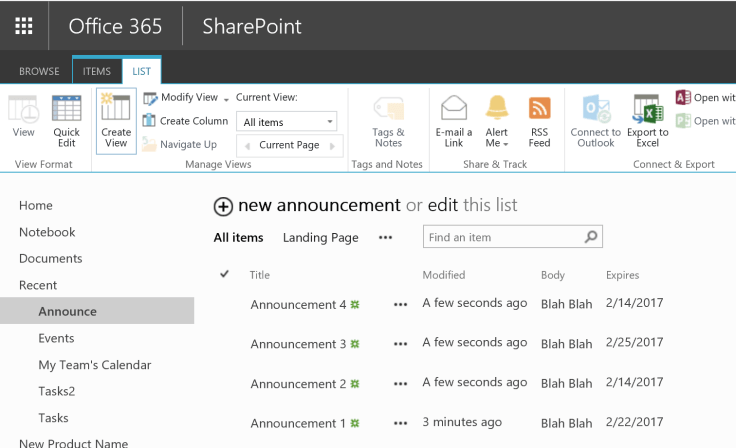Click the new announcement link
The height and width of the screenshot is (448, 736).
pyautogui.click(x=319, y=205)
